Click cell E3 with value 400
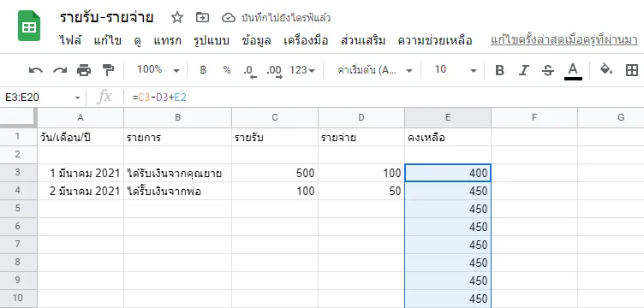 click(448, 173)
